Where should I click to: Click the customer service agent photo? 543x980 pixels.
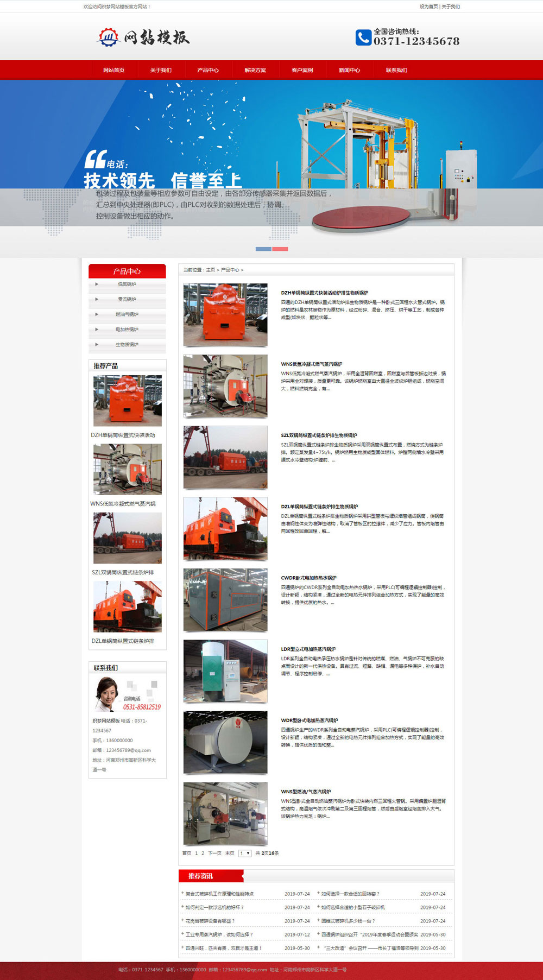[x=105, y=694]
